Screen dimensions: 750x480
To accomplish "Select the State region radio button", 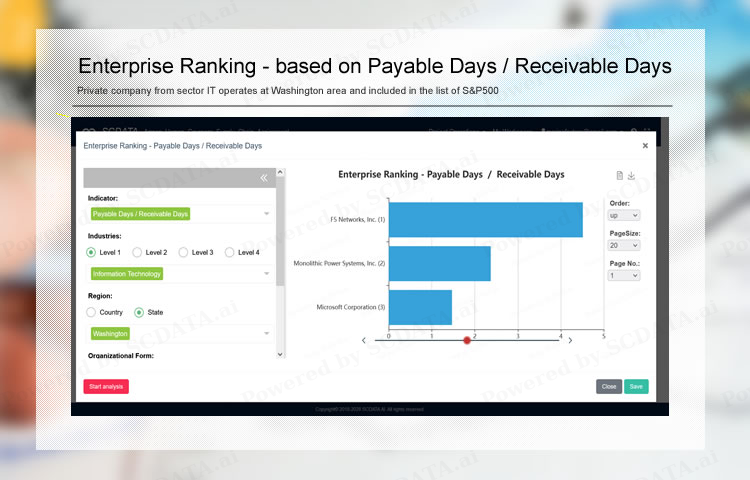I will click(139, 312).
